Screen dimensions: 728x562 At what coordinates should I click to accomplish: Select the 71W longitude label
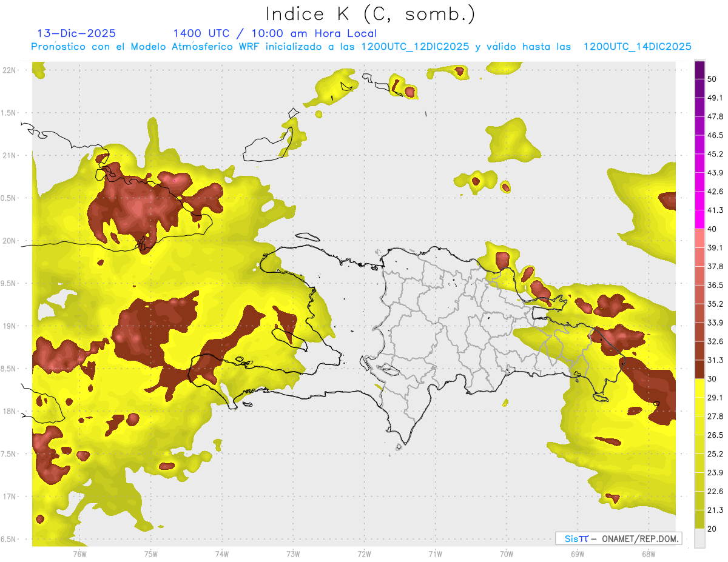pos(435,554)
